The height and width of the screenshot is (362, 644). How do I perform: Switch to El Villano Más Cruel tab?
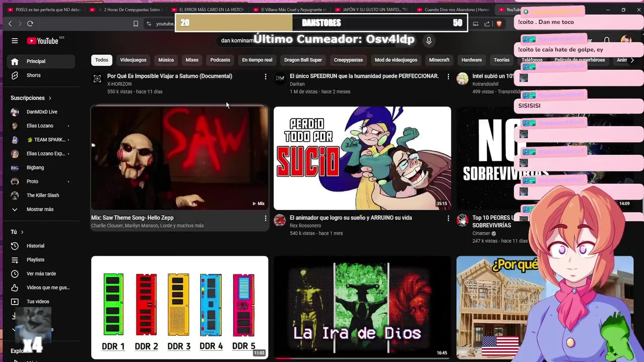[x=289, y=10]
